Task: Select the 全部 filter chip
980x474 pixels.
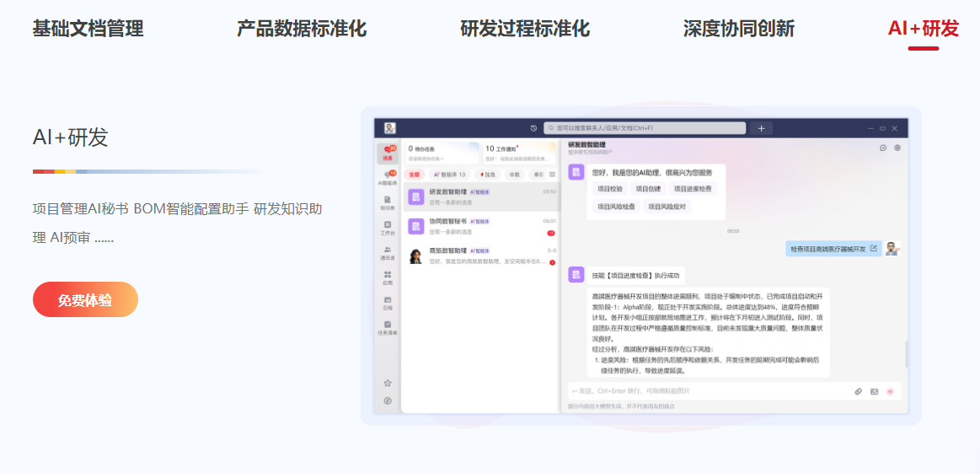Action: 414,175
